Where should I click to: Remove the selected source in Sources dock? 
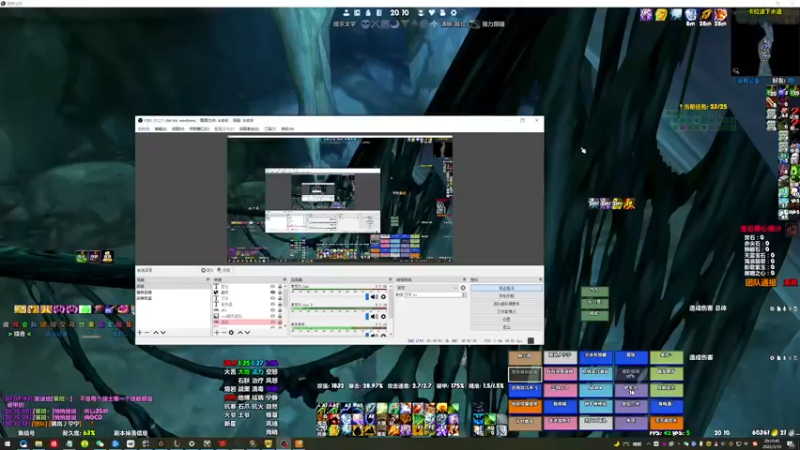224,333
